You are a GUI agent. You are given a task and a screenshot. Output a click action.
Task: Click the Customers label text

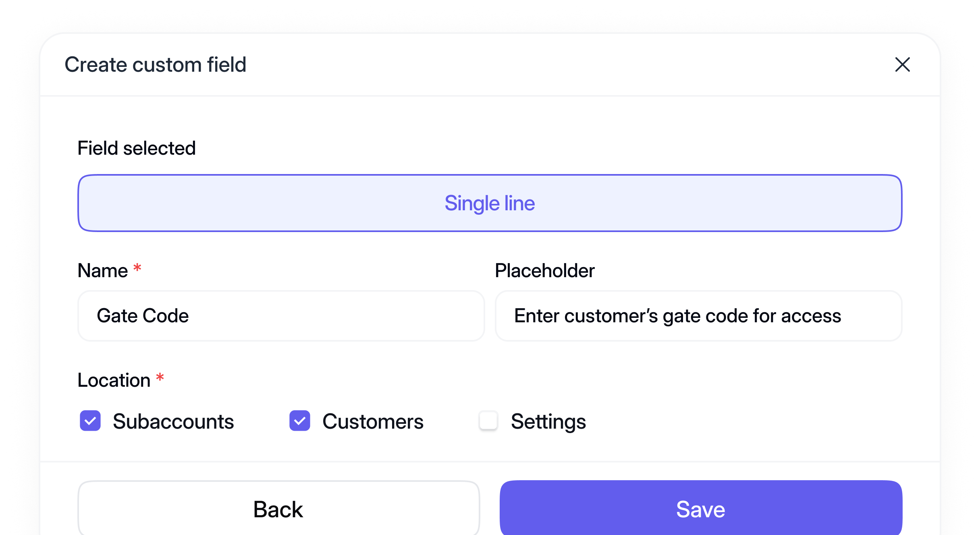coord(373,421)
